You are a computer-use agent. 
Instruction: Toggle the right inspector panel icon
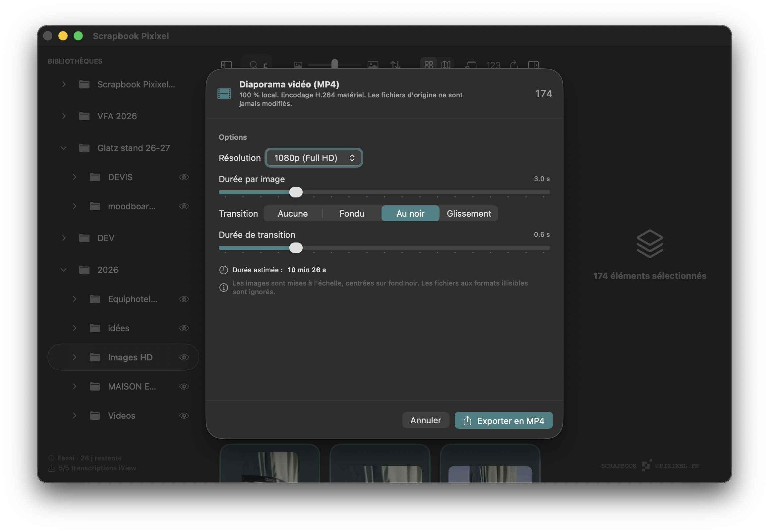coord(534,64)
